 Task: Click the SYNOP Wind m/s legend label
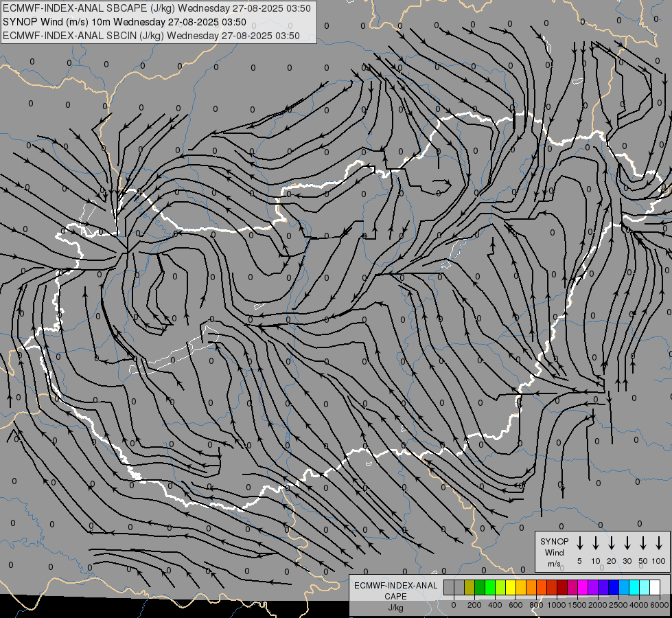click(x=554, y=553)
